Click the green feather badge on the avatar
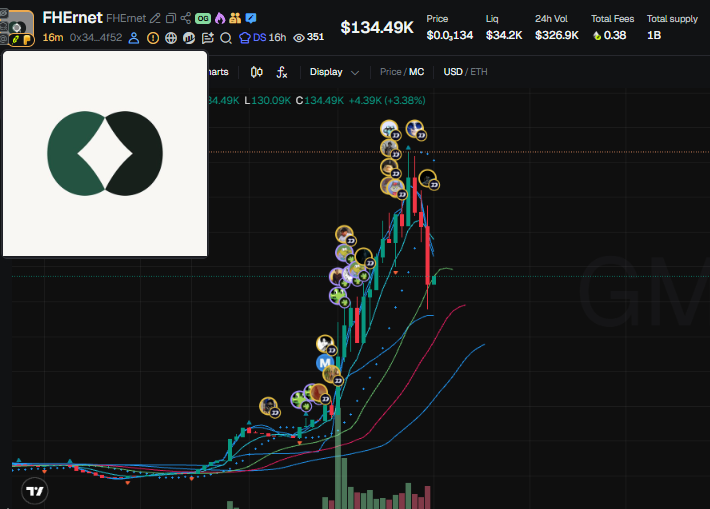Image resolution: width=710 pixels, height=509 pixels. (x=15, y=40)
